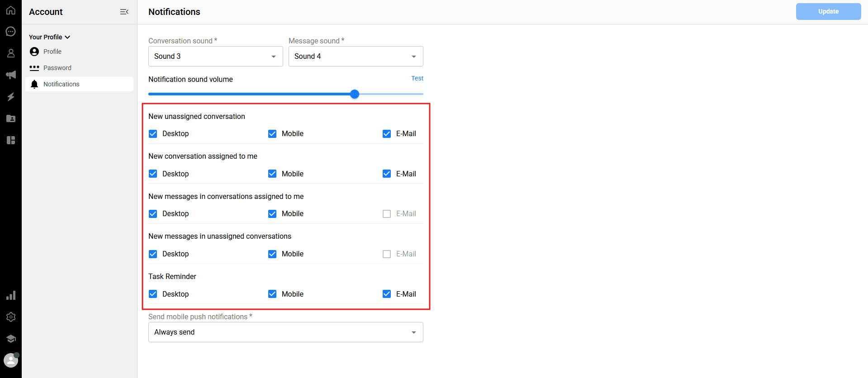Click the unfilled end of the volume slider

tap(391, 94)
